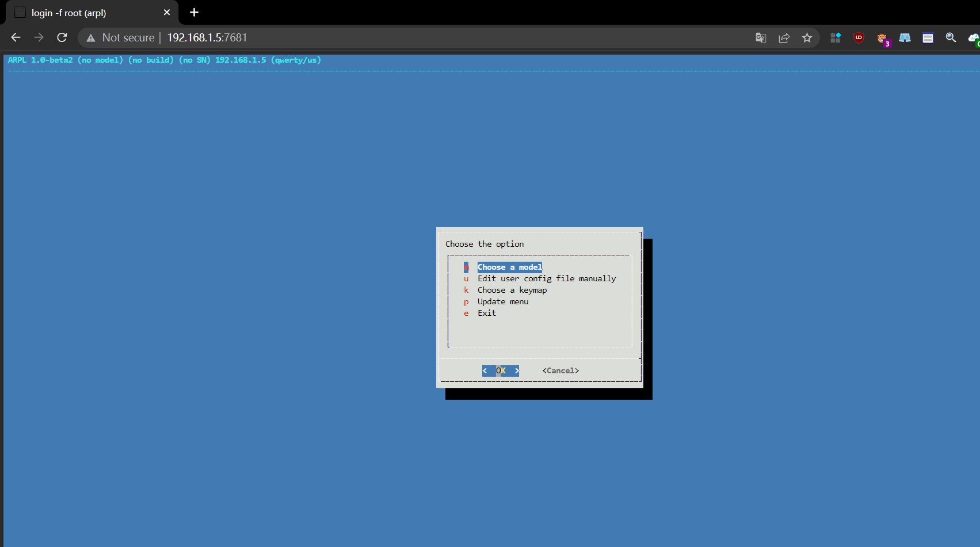Close the login -f root (arpl) tab

click(x=167, y=12)
